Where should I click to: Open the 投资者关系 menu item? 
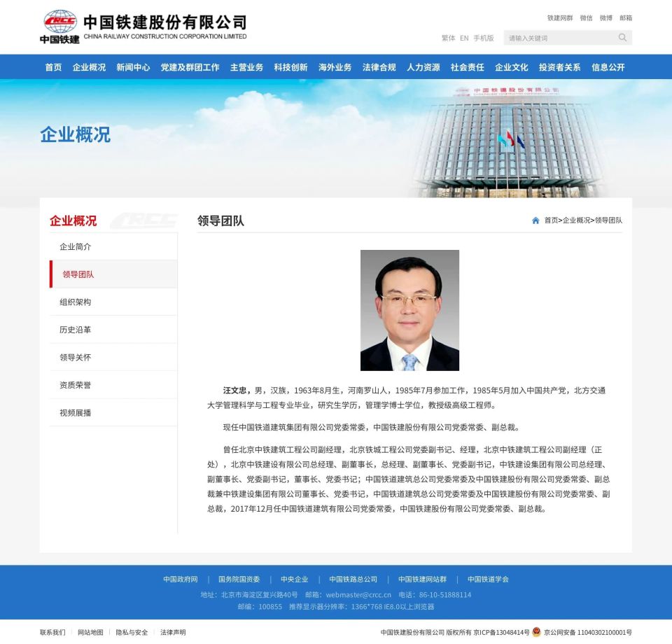(x=560, y=67)
